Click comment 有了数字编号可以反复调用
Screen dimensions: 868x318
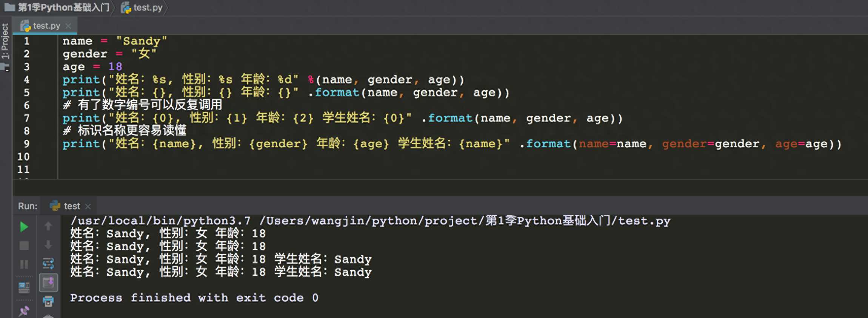[142, 105]
